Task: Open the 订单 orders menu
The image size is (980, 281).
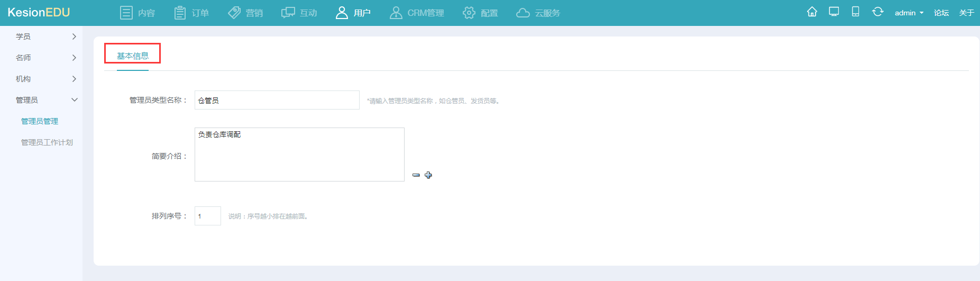Action: [191, 13]
